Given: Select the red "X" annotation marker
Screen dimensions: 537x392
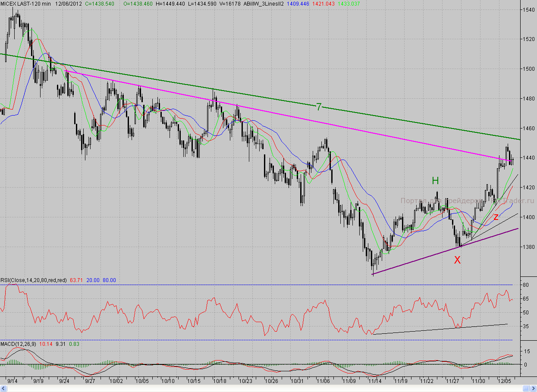Looking at the screenshot, I should (x=457, y=260).
